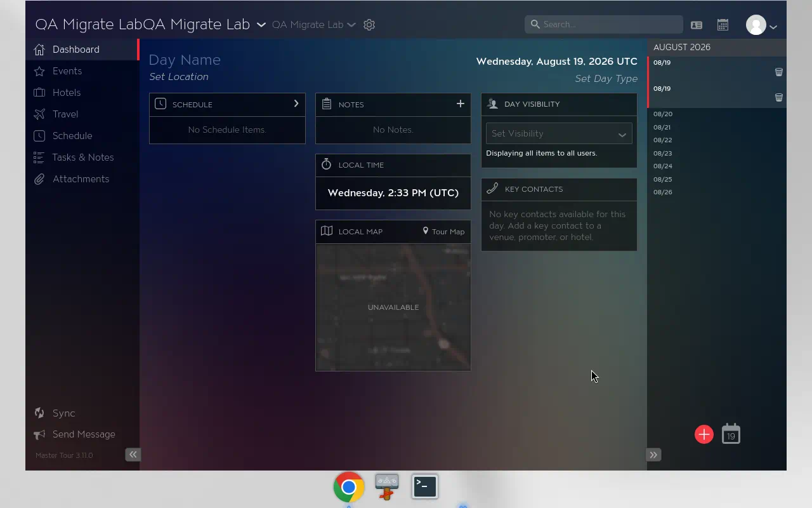The width and height of the screenshot is (812, 508).
Task: Select date 08/23 in day list
Action: point(663,154)
